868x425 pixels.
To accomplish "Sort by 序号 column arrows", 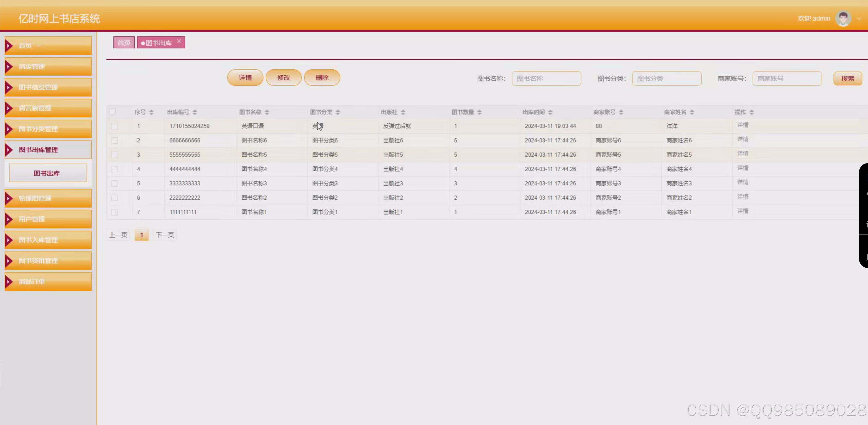I will (x=151, y=112).
